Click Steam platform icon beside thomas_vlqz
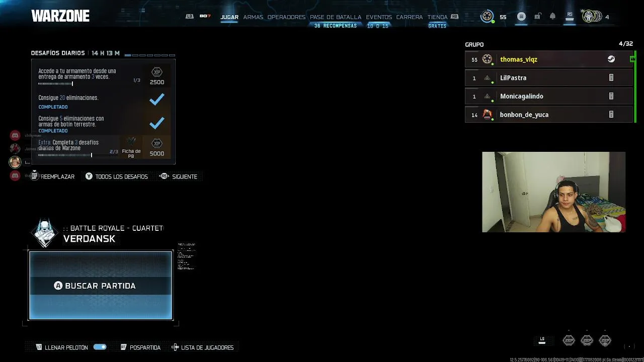 [611, 59]
